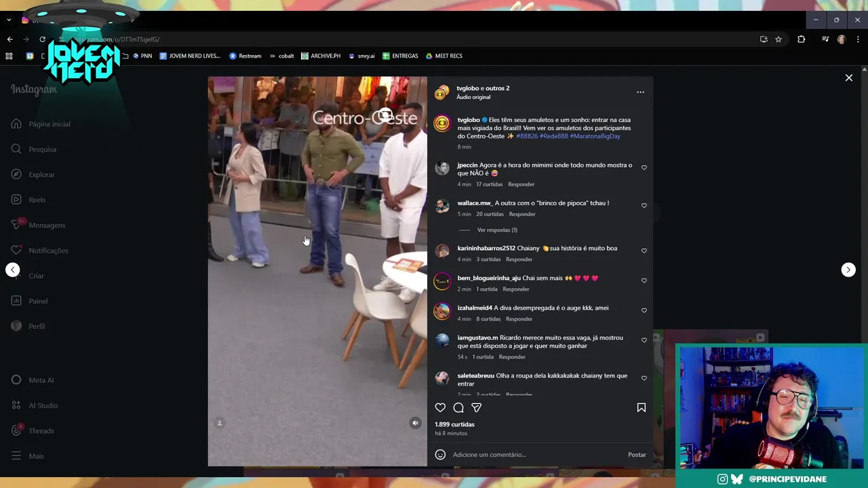The width and height of the screenshot is (868, 488).
Task: Open Mensagens in sidebar
Action: coord(38,225)
